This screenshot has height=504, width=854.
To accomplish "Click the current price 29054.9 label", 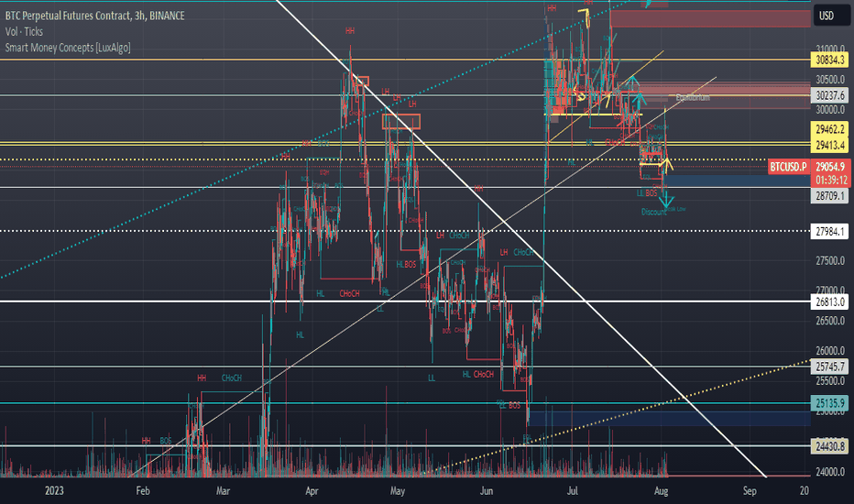I will click(830, 167).
